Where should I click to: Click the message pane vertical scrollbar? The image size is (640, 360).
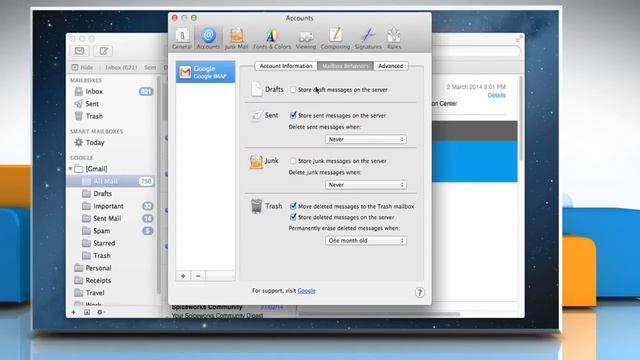[521, 118]
